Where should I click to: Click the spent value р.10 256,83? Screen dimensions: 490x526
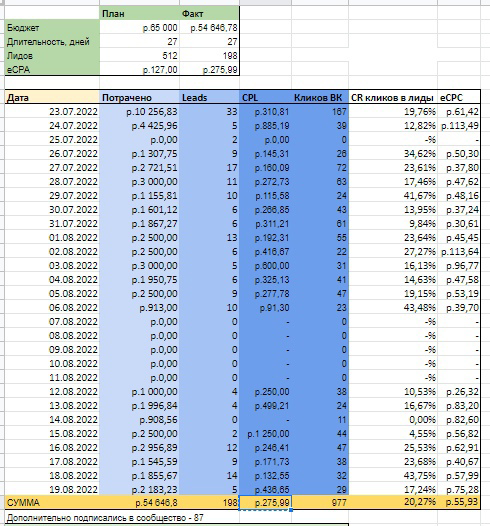tap(140, 112)
